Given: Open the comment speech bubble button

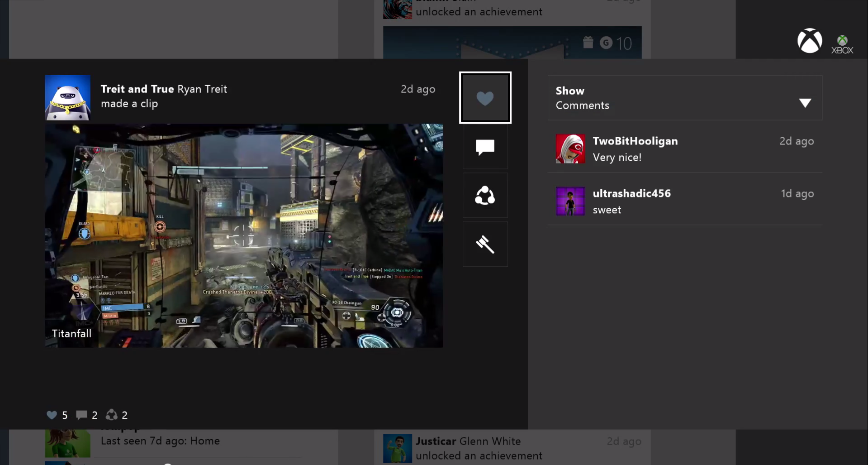Looking at the screenshot, I should click(x=485, y=147).
